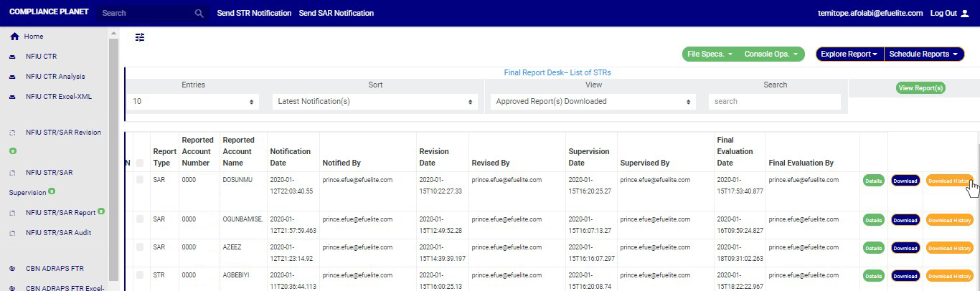Viewport: 980px width, 291px height.
Task: Open the Entries count dropdown
Action: pos(194,102)
